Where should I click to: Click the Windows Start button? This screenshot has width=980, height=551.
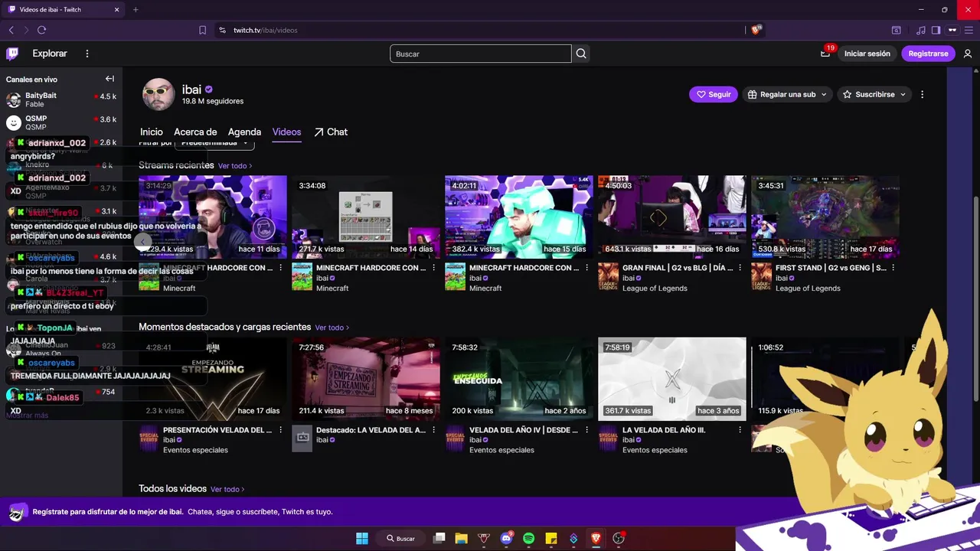[x=362, y=538]
